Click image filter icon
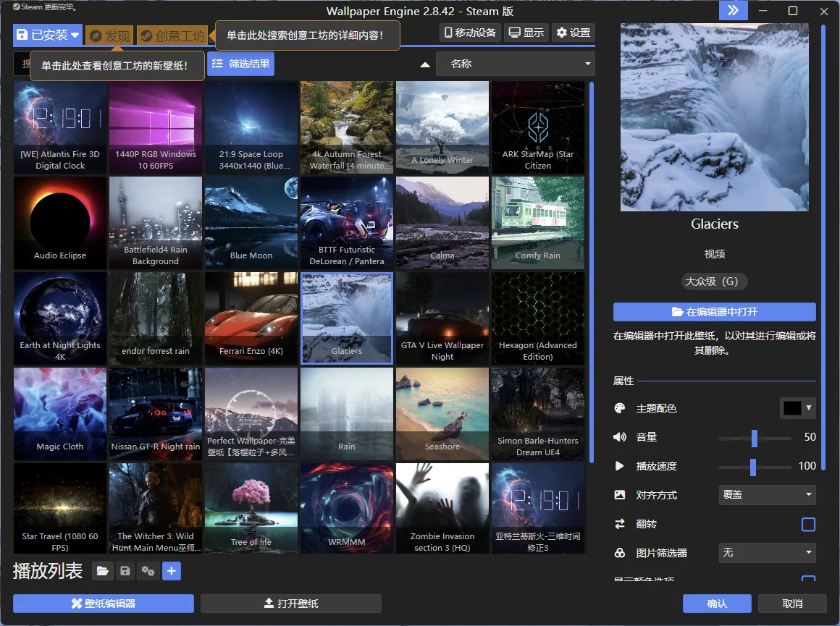This screenshot has width=840, height=626. [620, 553]
